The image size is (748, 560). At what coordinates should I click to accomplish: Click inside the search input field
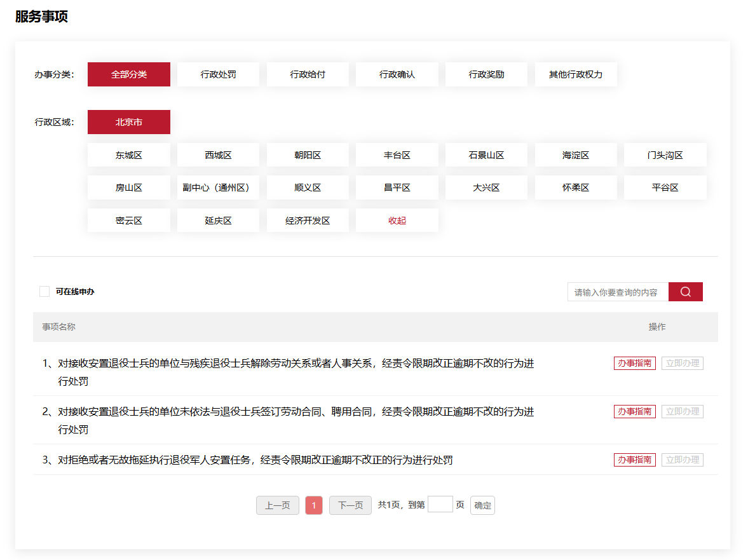[x=616, y=291]
